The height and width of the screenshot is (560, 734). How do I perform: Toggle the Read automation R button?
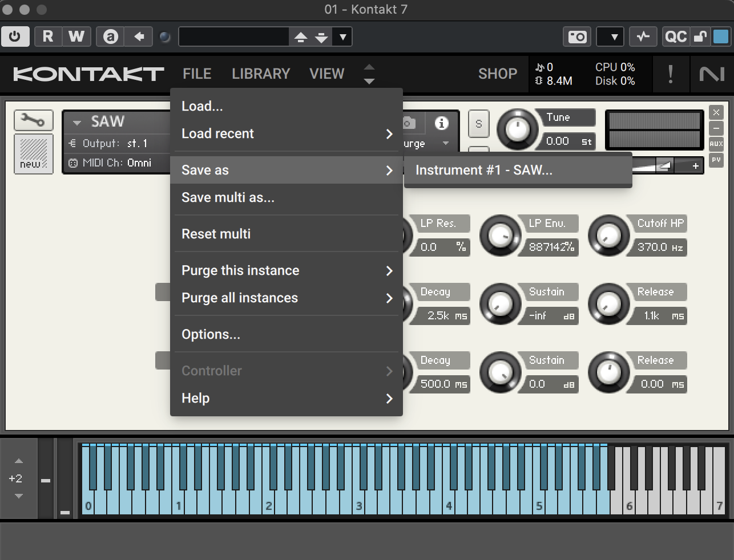(x=48, y=37)
